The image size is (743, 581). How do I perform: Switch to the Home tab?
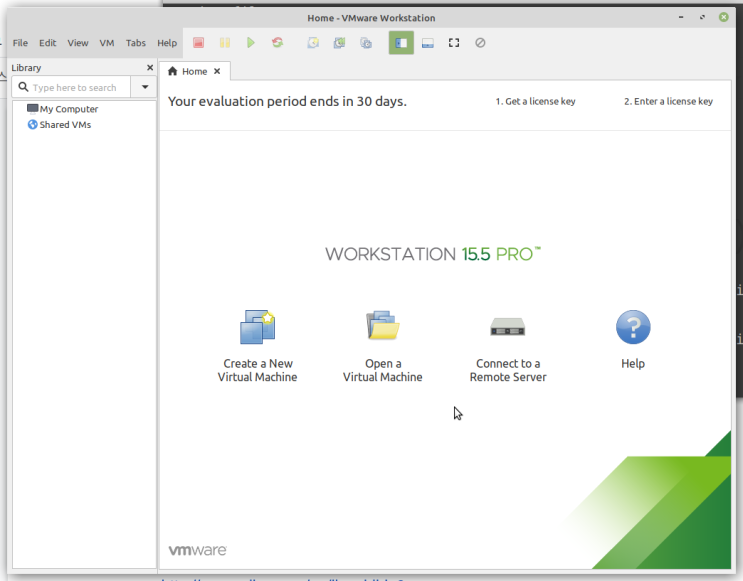click(194, 71)
